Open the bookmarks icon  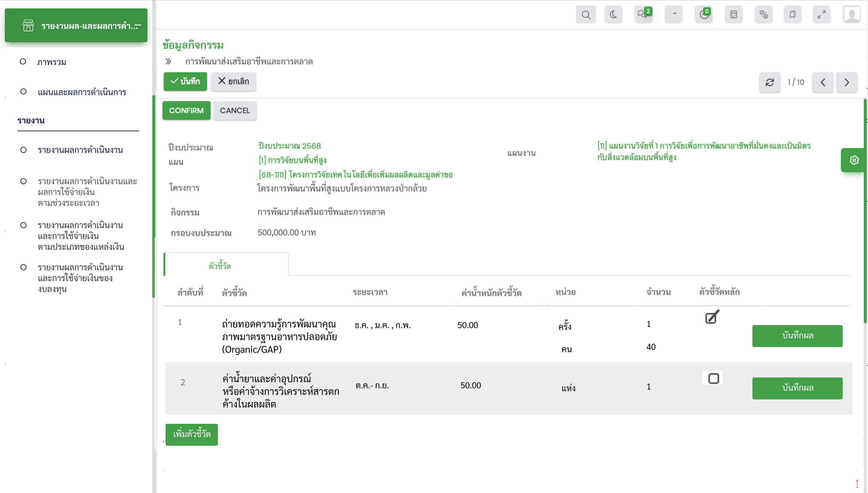(792, 14)
